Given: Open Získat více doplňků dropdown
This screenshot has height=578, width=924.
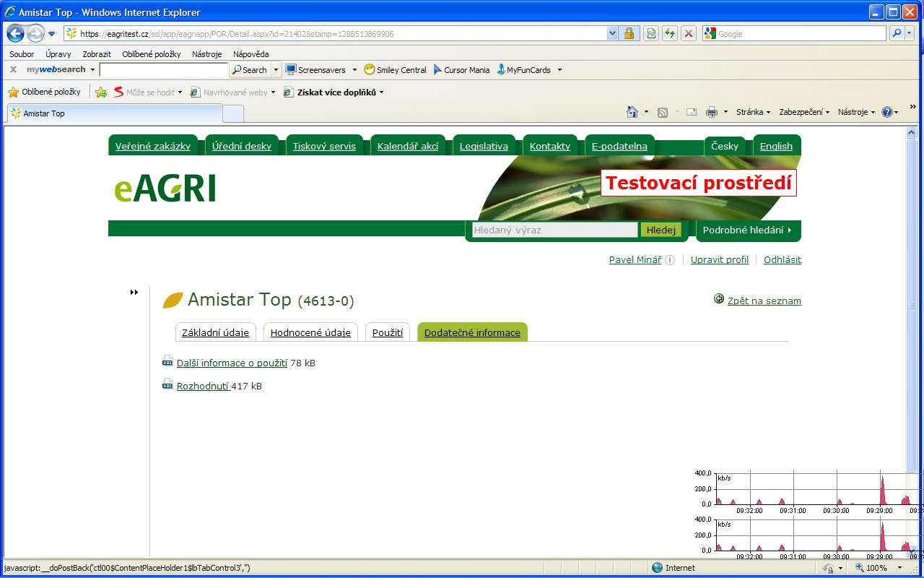Looking at the screenshot, I should tap(334, 92).
